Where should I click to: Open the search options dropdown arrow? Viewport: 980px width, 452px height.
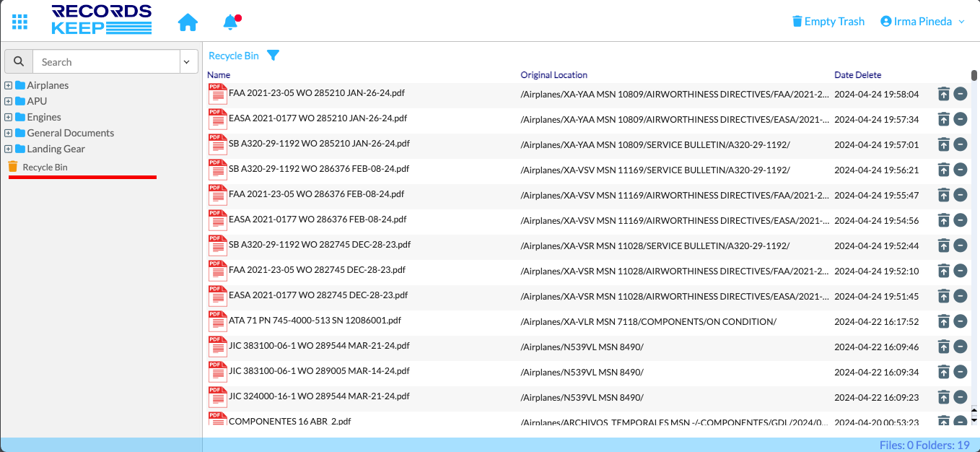(188, 62)
